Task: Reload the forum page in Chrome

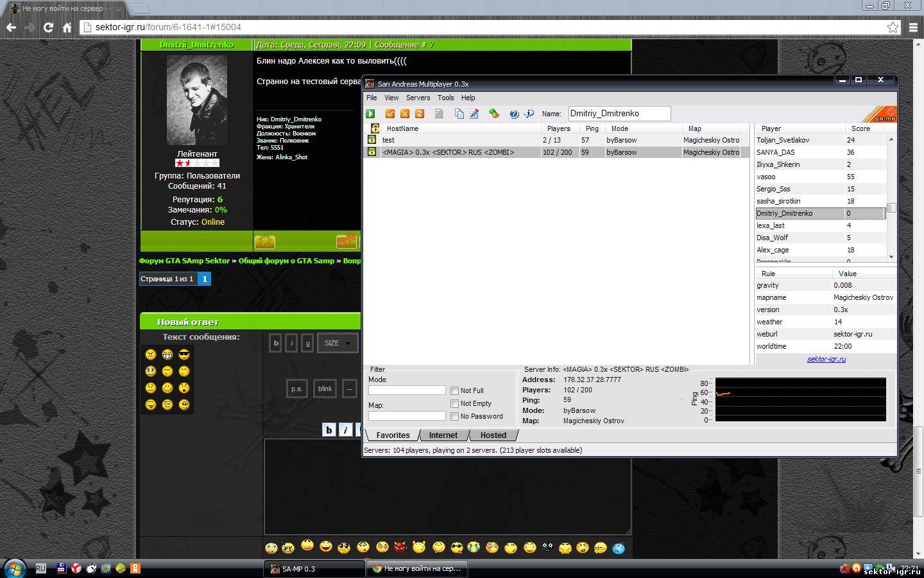Action: 48,27
